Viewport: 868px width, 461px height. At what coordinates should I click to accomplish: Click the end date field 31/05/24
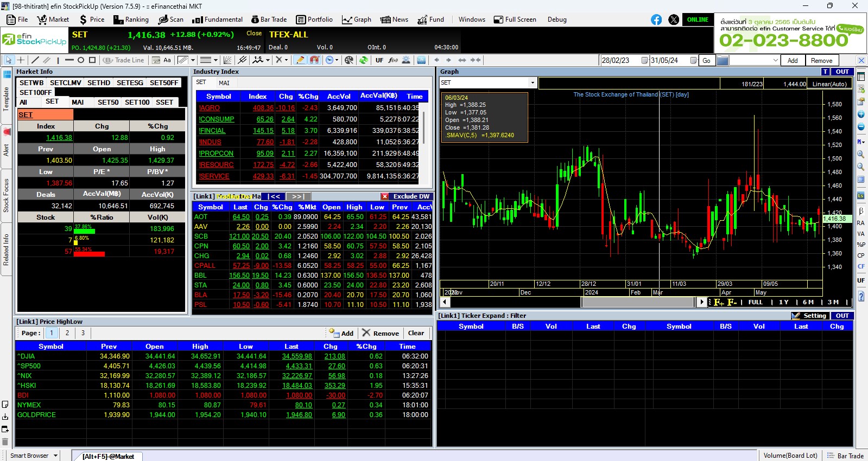click(669, 60)
